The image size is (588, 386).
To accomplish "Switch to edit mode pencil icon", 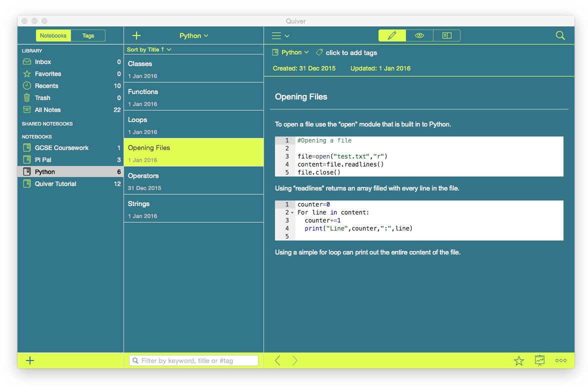I will [392, 35].
